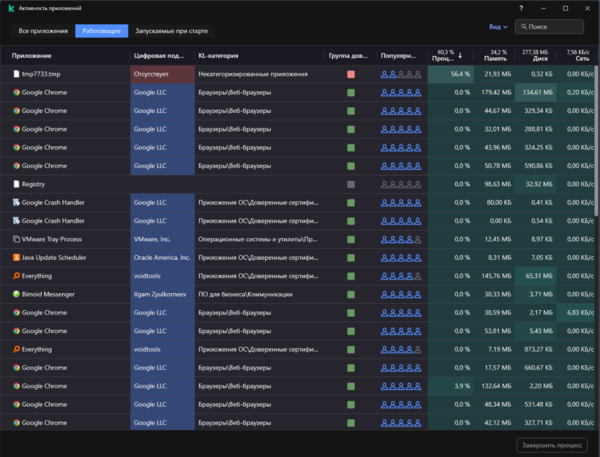Click the Bimoid Messenger icon

[16, 294]
